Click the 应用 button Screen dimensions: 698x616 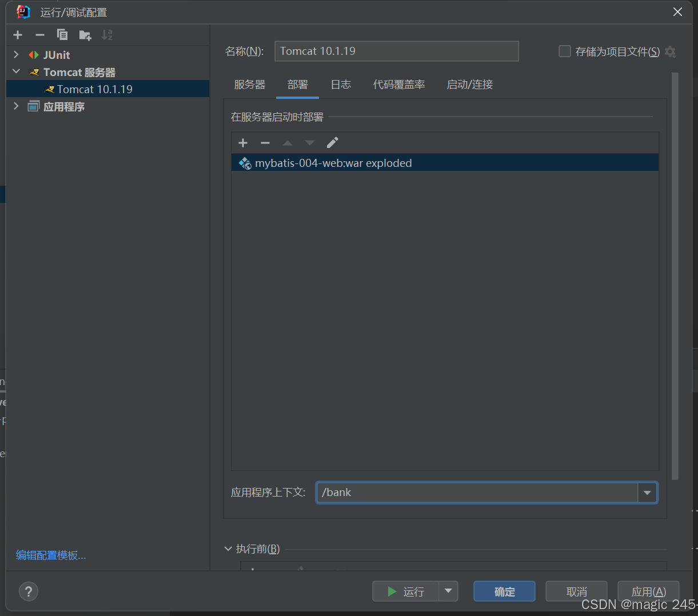click(x=648, y=591)
